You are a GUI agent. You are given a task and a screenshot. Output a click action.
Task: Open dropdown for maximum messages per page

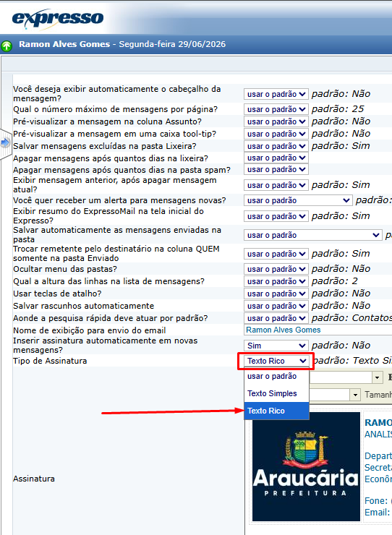(276, 109)
